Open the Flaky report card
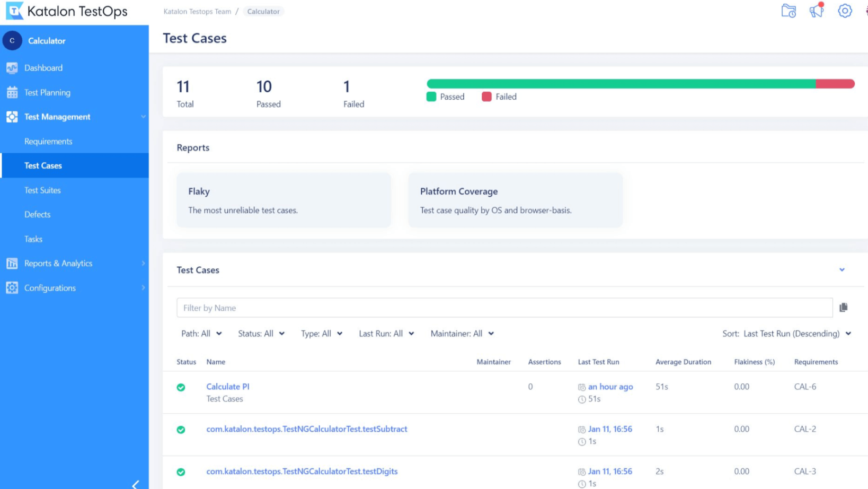 point(284,200)
